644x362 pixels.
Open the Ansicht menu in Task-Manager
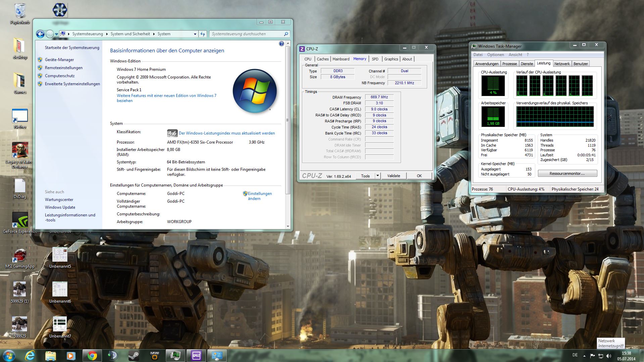pyautogui.click(x=515, y=55)
